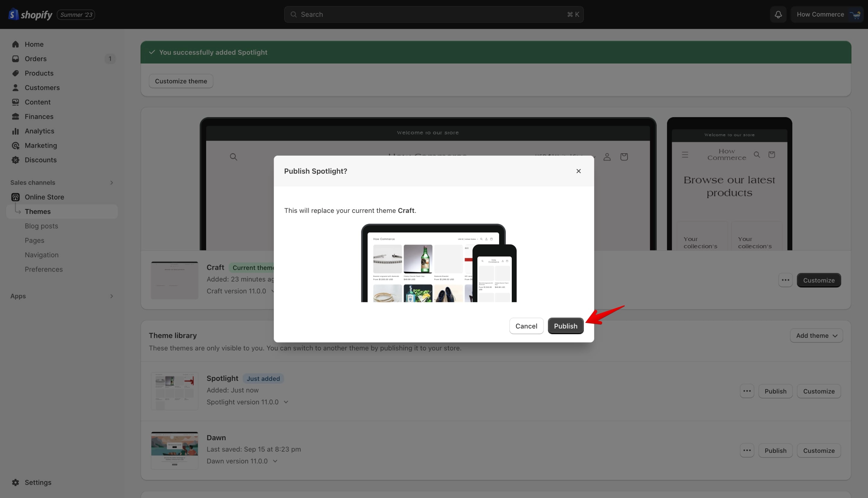Click the Dawn theme thumbnail

[x=175, y=450]
